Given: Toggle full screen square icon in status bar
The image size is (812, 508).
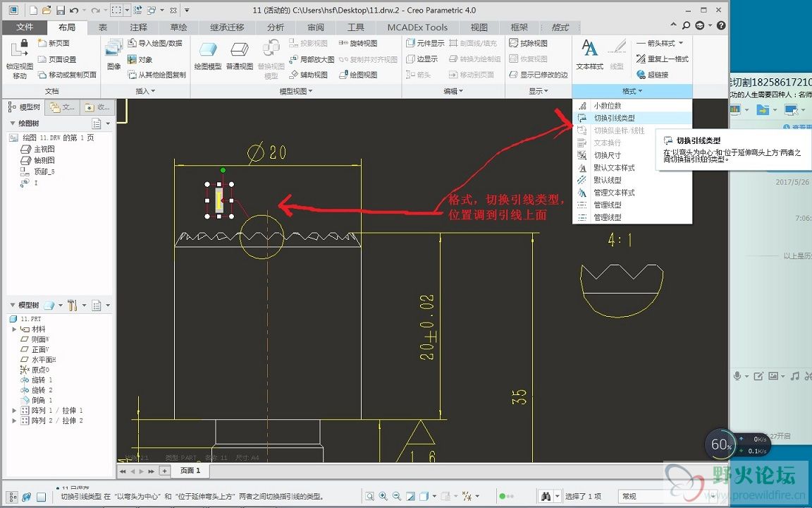Looking at the screenshot, I should [41, 497].
